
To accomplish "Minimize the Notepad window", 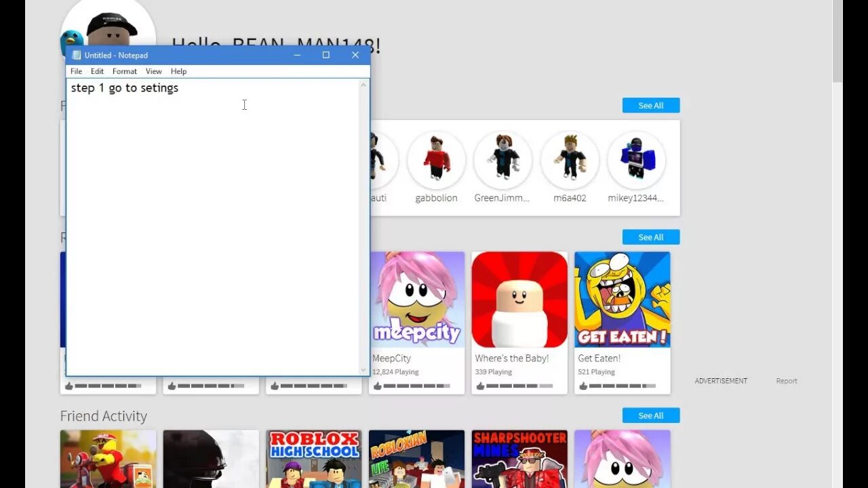I will tap(297, 55).
